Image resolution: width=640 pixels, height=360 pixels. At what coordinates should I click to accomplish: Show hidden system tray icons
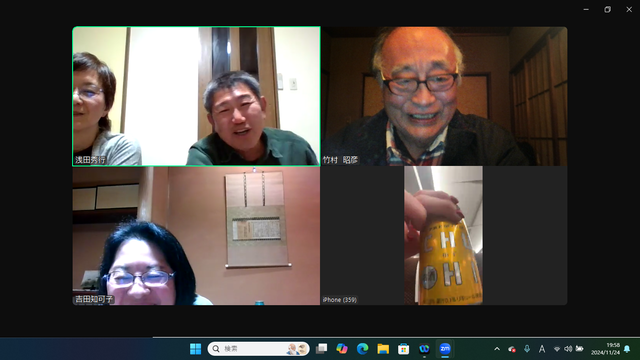497,349
